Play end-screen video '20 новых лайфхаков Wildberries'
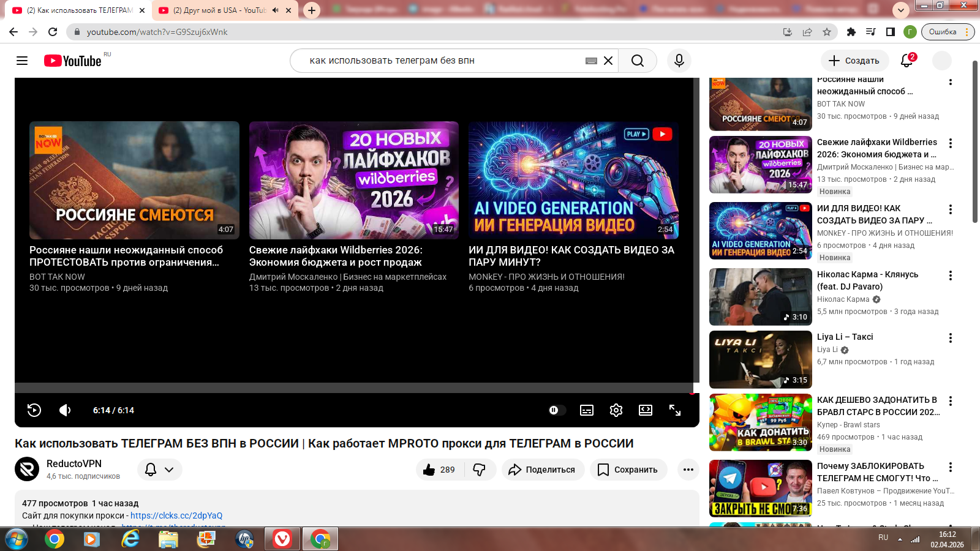The image size is (980, 551). pos(354,180)
